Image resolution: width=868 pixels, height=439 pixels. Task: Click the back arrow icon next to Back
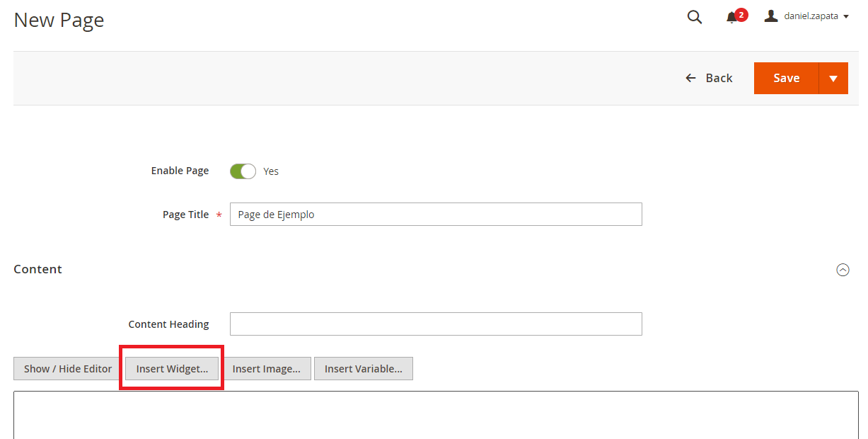pos(690,78)
